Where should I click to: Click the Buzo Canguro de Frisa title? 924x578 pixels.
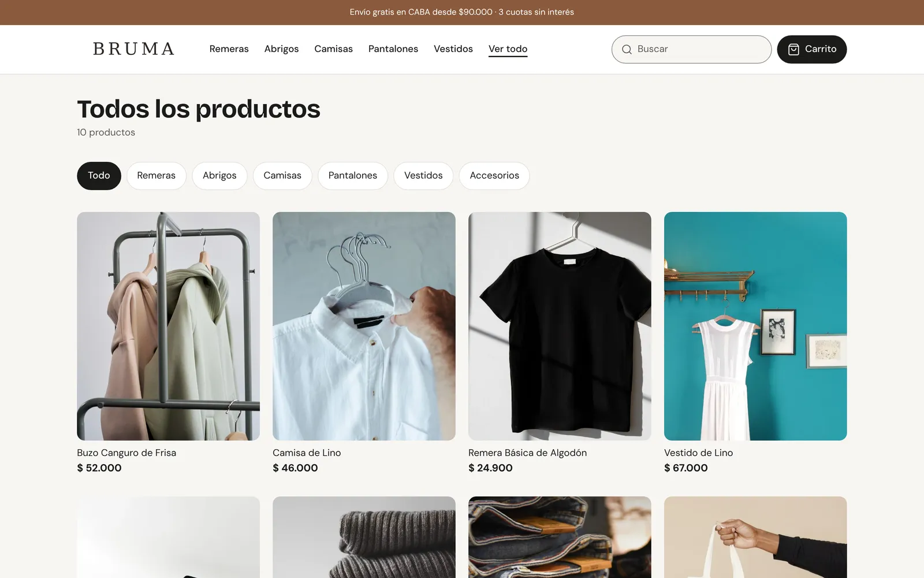pyautogui.click(x=126, y=453)
